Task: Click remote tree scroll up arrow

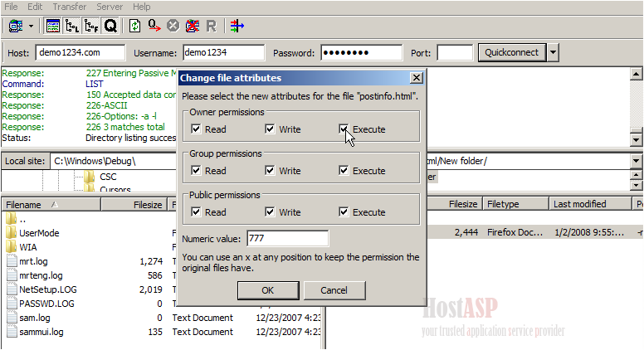Action: tap(637, 175)
